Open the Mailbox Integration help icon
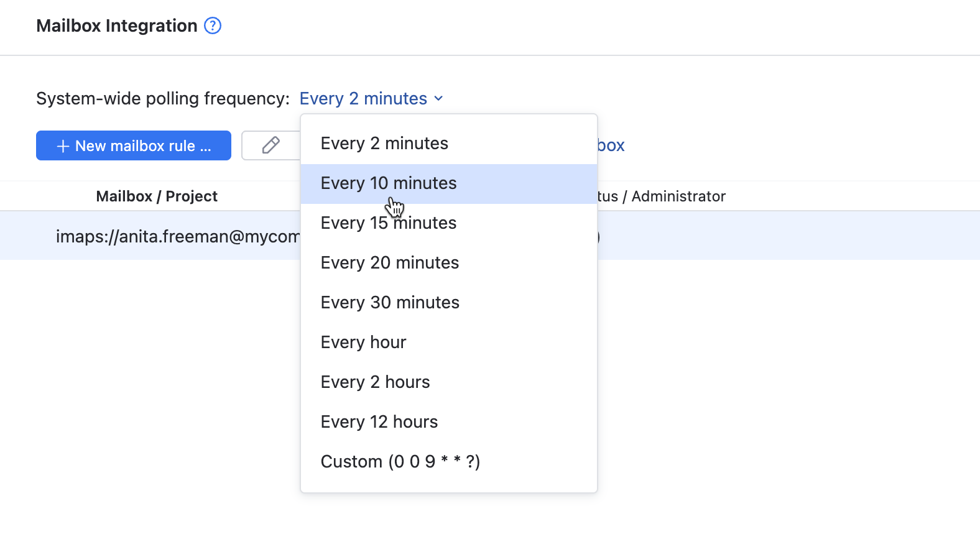Image resolution: width=980 pixels, height=557 pixels. [x=213, y=25]
